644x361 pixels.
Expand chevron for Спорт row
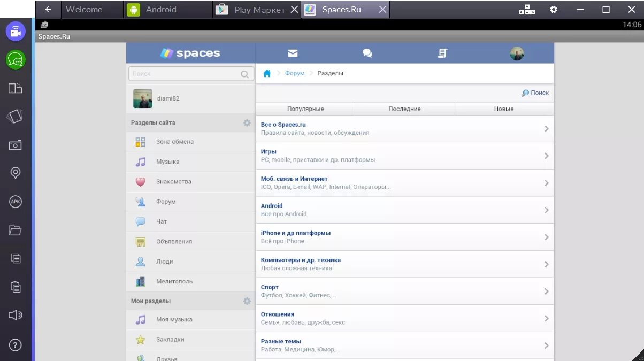[546, 291]
